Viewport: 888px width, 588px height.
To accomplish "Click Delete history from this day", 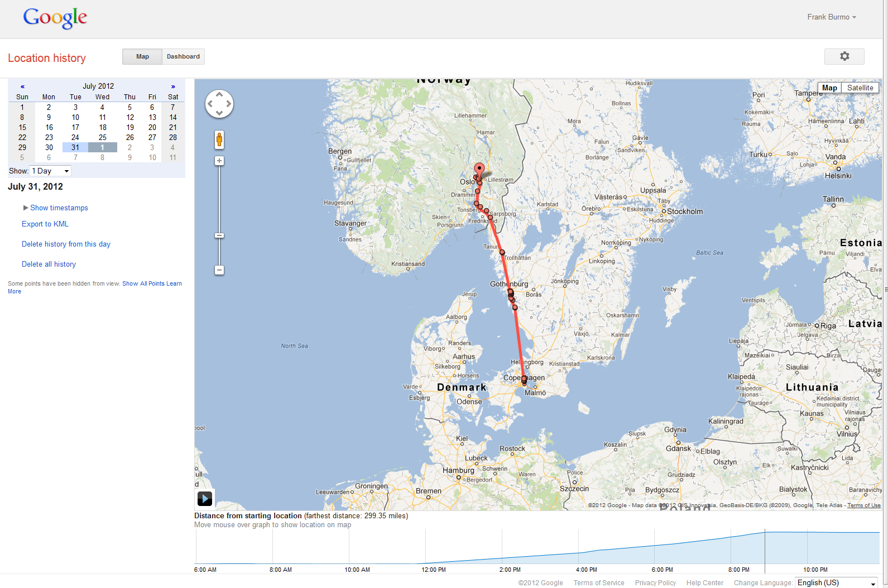I will click(x=66, y=244).
